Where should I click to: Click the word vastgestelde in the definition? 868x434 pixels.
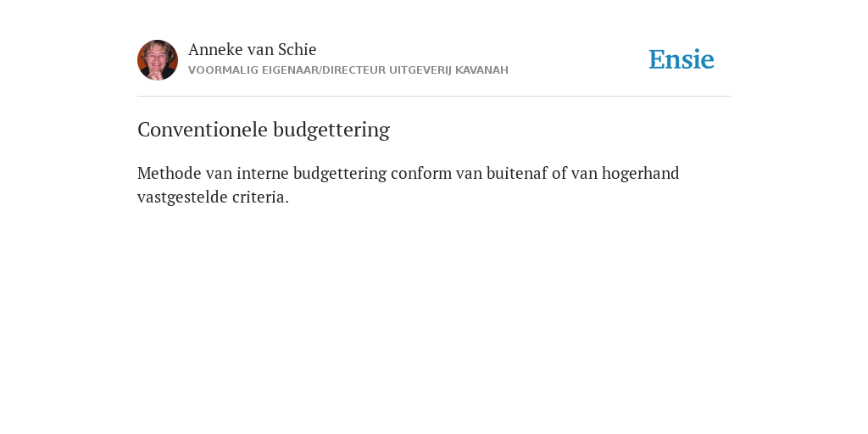183,197
